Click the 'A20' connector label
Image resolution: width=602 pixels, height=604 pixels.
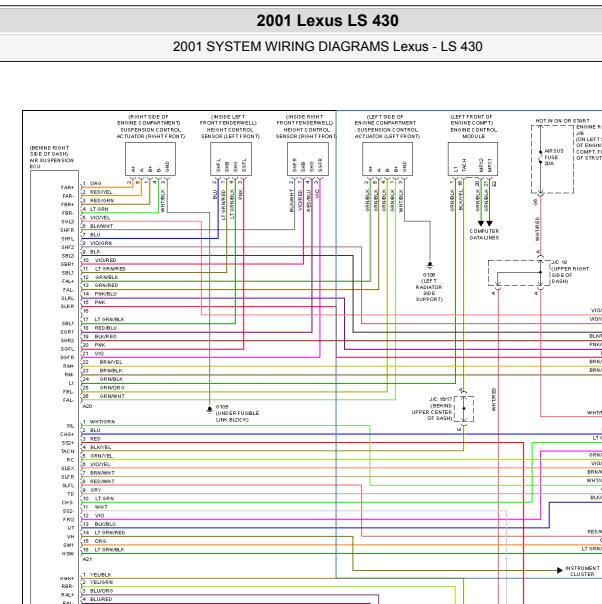[x=87, y=406]
